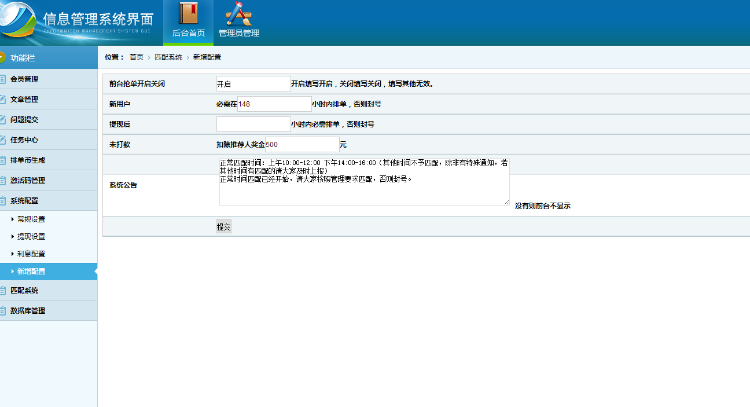Click the pencil icon beside 问题提交
The image size is (750, 407).
pos(2,120)
